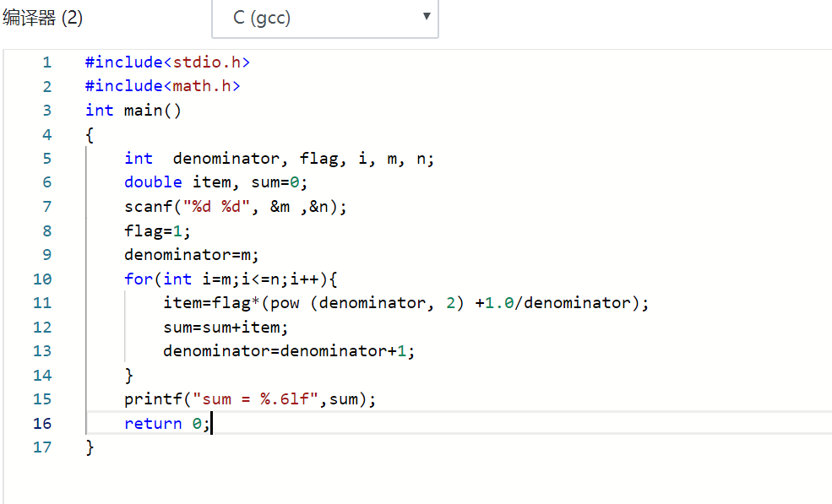
Task: Click line number 1 in the gutter
Action: click(47, 62)
